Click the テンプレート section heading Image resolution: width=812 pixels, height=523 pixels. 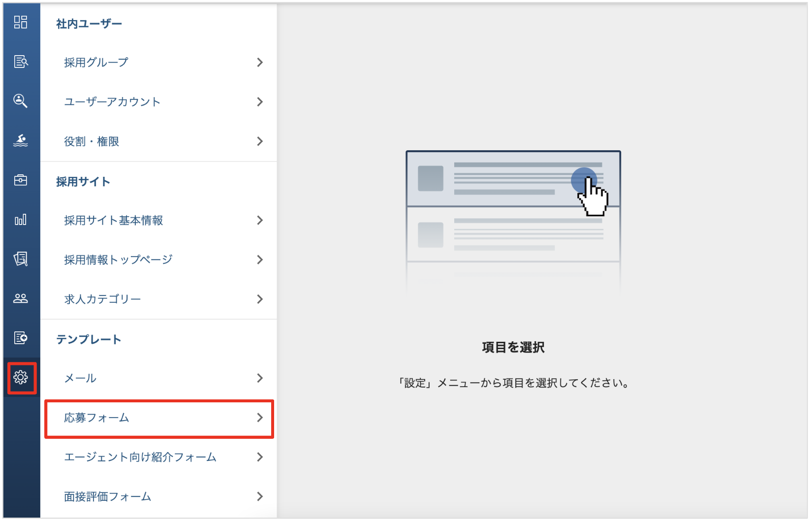(x=89, y=339)
